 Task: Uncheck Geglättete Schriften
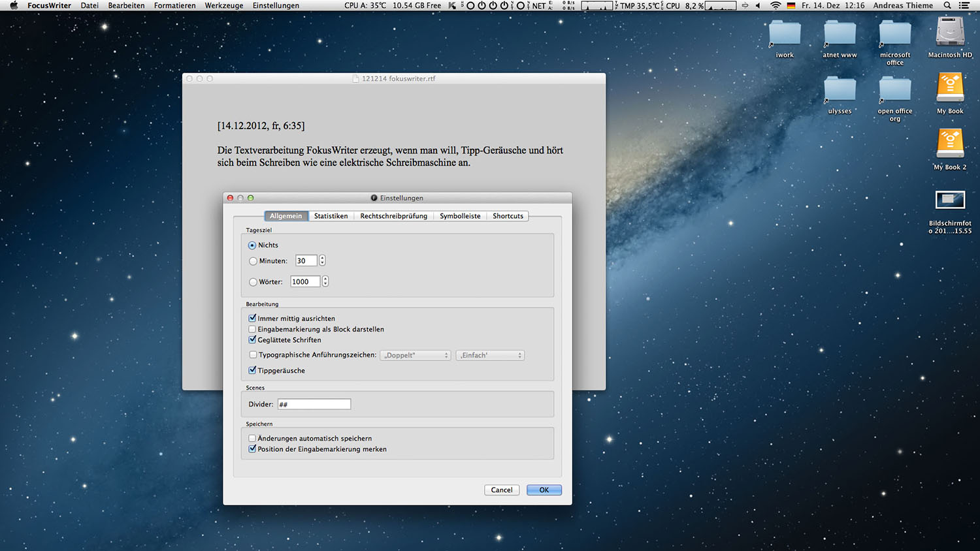252,339
